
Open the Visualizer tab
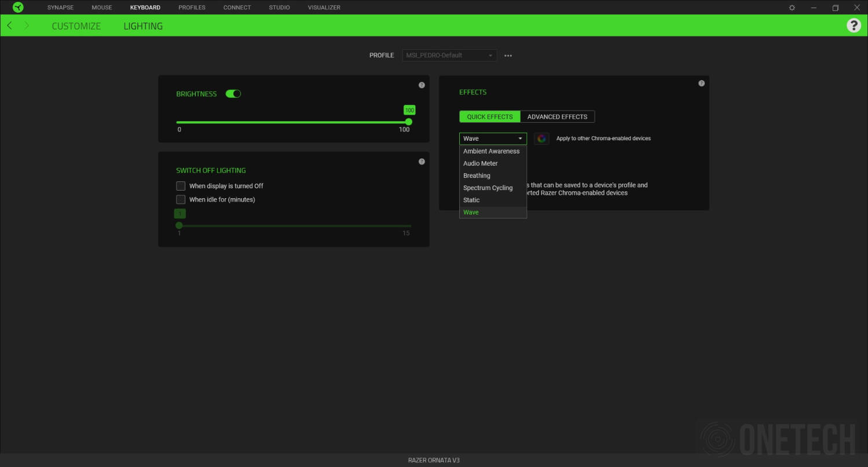pos(324,8)
